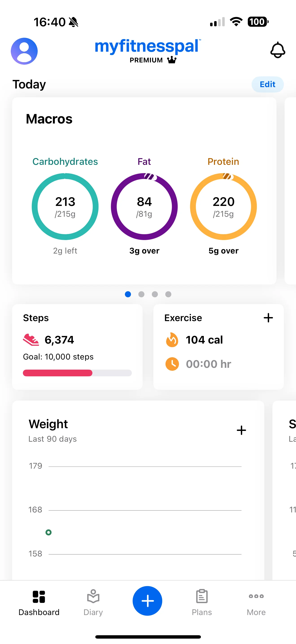Image resolution: width=296 pixels, height=644 pixels.
Task: Open notifications bell icon
Action: (278, 50)
